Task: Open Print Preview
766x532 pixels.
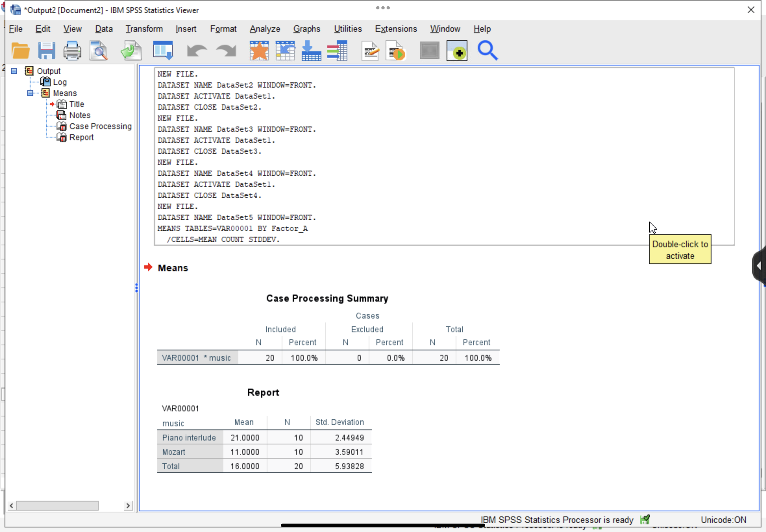Action: click(x=98, y=50)
